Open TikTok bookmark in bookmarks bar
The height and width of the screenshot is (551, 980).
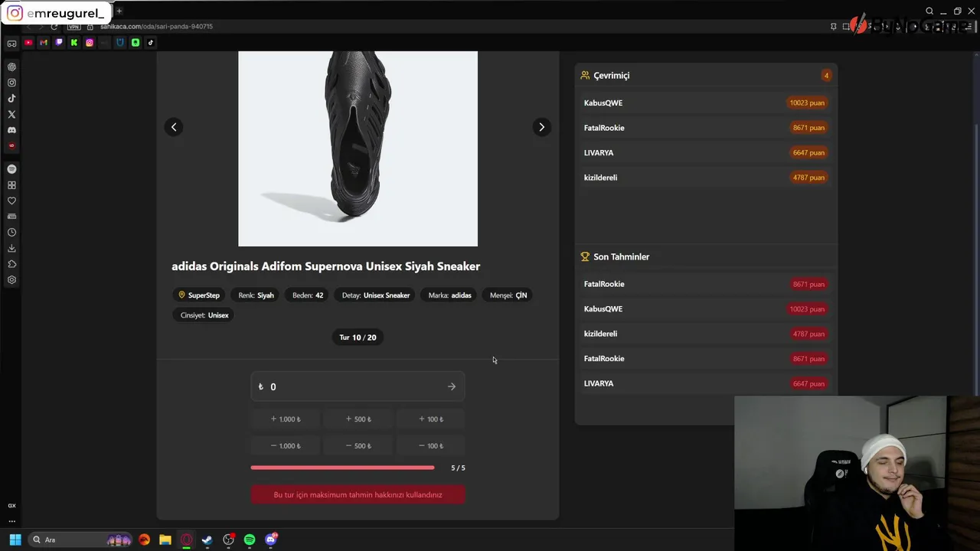[x=151, y=43]
